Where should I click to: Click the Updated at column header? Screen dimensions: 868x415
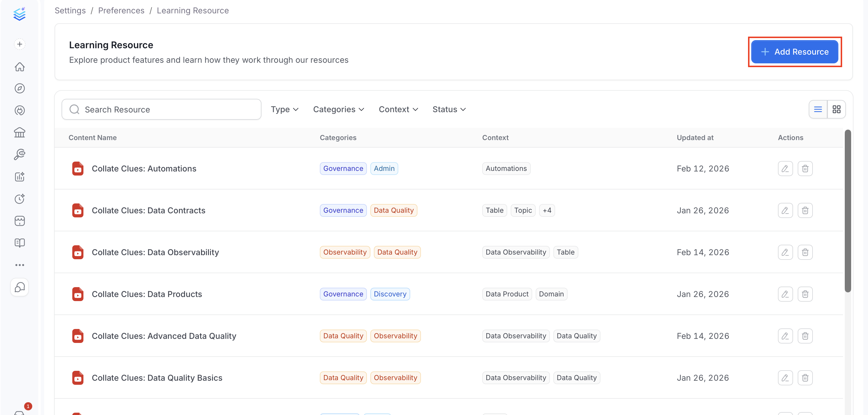click(695, 137)
